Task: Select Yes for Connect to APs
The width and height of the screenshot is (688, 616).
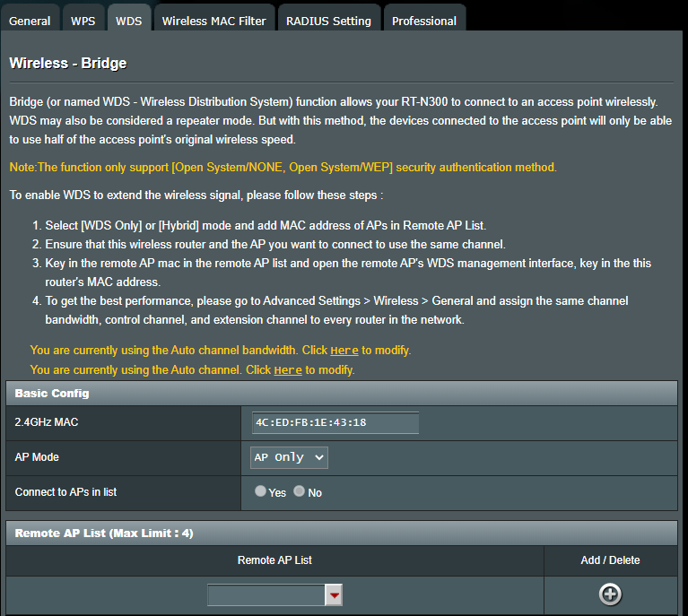Action: pos(260,491)
